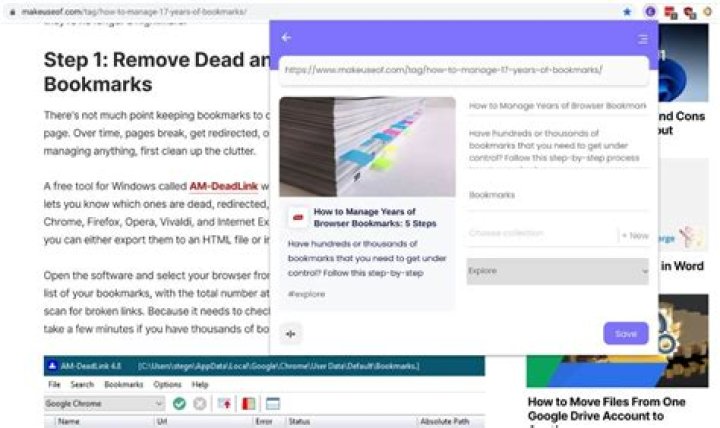The image size is (720, 428).
Task: Click the preview card title How to Manage Years
Action: (375, 218)
